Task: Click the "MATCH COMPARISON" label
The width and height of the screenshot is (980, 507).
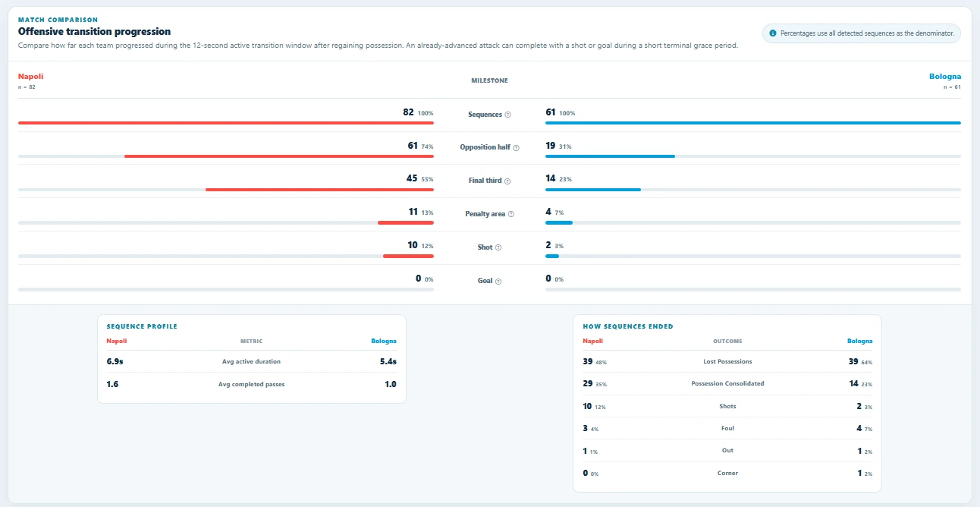Action: [58, 20]
